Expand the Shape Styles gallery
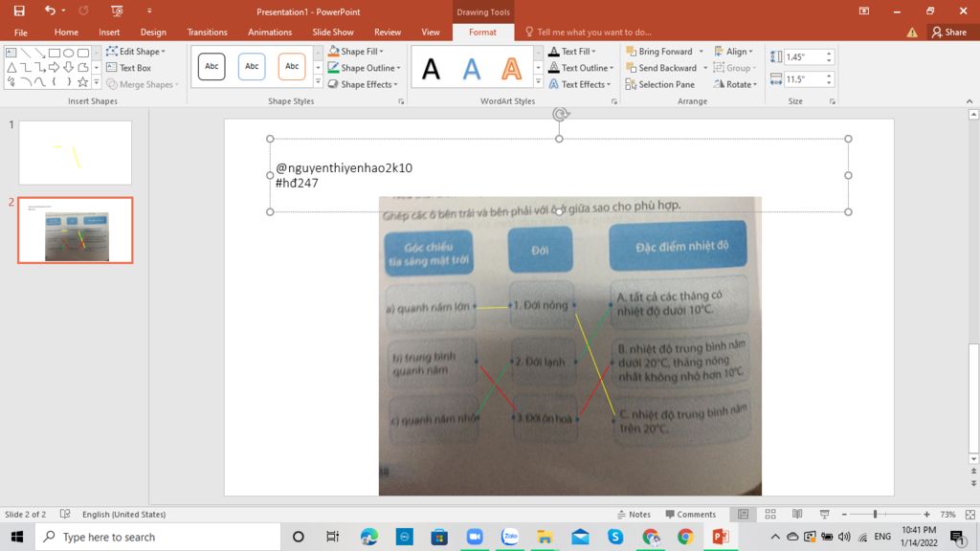This screenshot has width=980, height=551. coord(318,82)
